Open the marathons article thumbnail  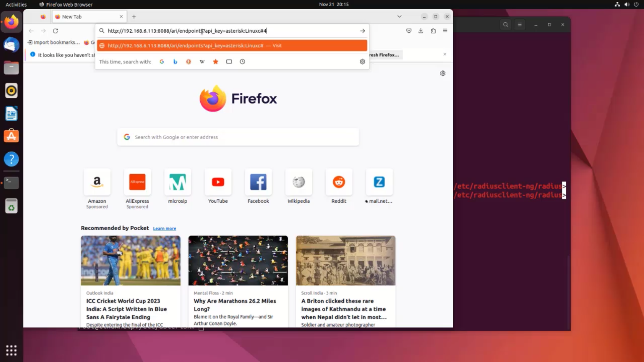tap(238, 260)
